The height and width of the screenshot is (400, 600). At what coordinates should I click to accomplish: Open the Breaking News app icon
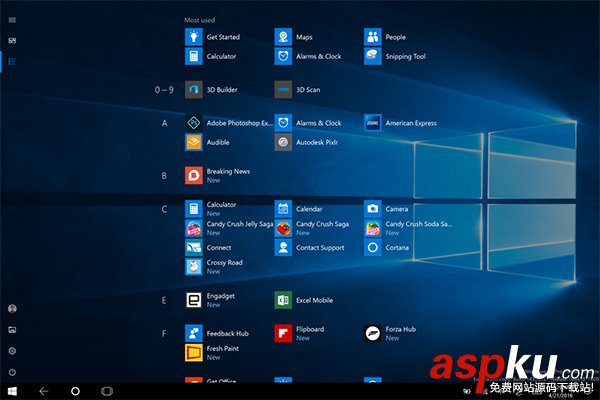(194, 175)
